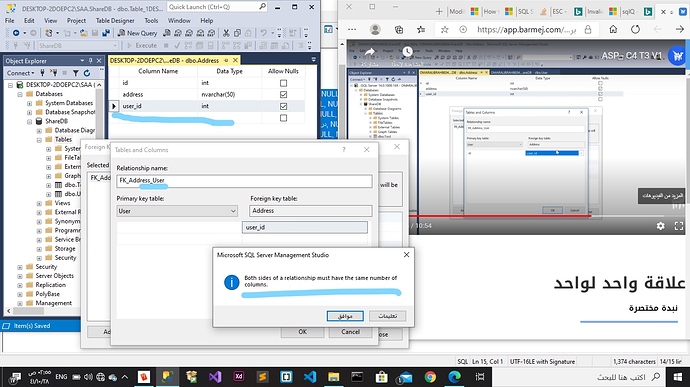Collapse the ShareDB database node
The width and height of the screenshot is (690, 387).
click(x=29, y=122)
